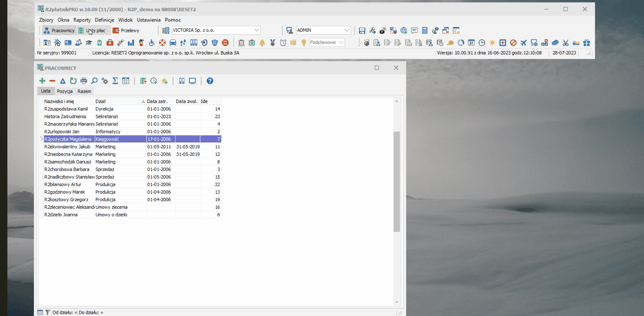The width and height of the screenshot is (644, 316).
Task: Toggle table view icon at bottom left
Action: click(x=40, y=312)
